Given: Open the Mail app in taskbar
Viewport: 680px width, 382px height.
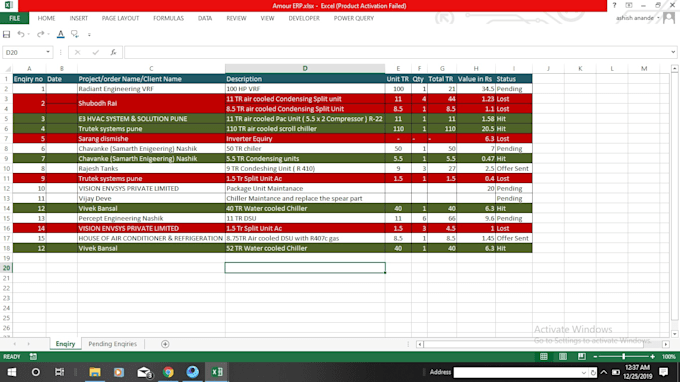Looking at the screenshot, I should pos(144,372).
